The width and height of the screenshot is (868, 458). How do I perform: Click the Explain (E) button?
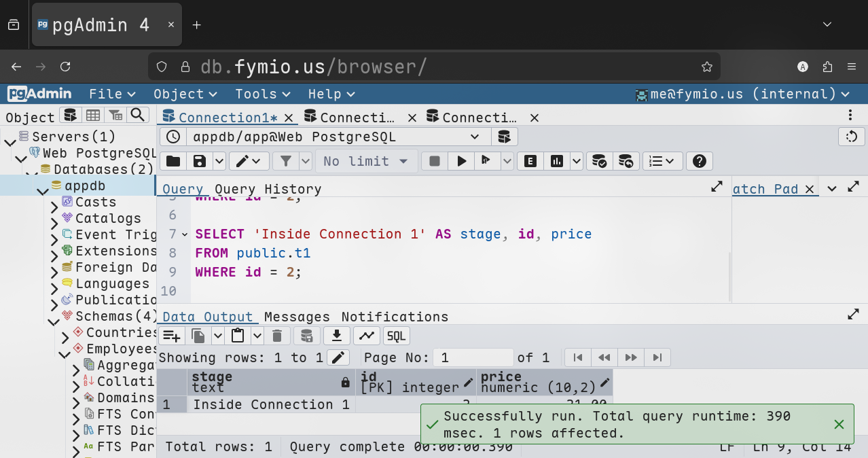[x=530, y=161]
